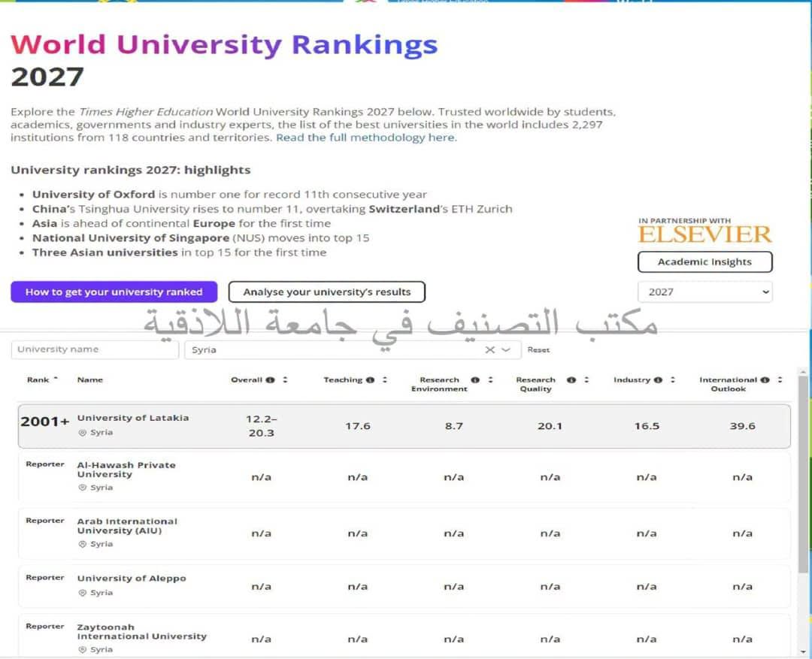The width and height of the screenshot is (812, 659).
Task: Click the scrollbar down arrow
Action: (x=803, y=651)
